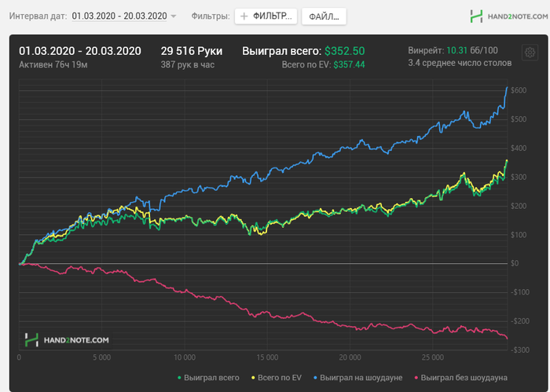The height and width of the screenshot is (392, 550).
Task: Click the Интервал дат label
Action: 38,16
